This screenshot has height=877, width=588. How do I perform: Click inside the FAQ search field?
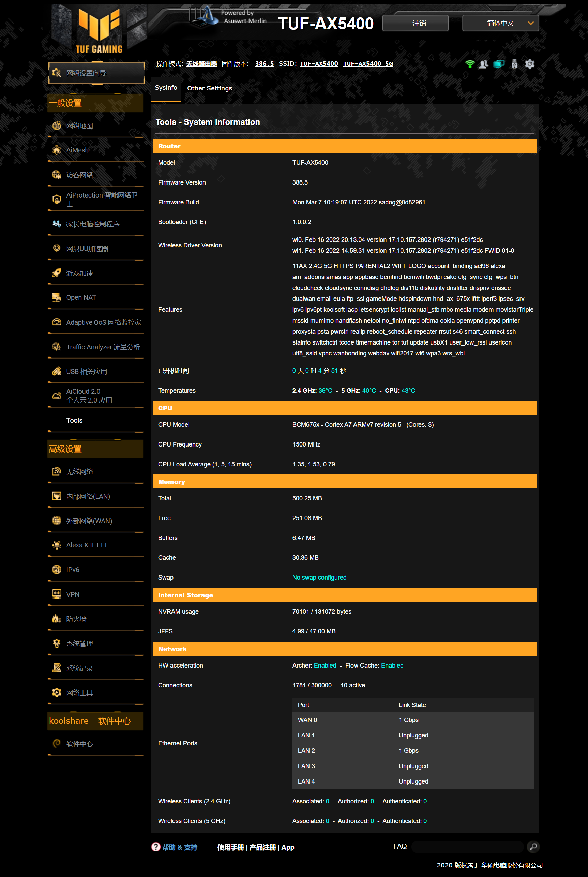click(467, 847)
